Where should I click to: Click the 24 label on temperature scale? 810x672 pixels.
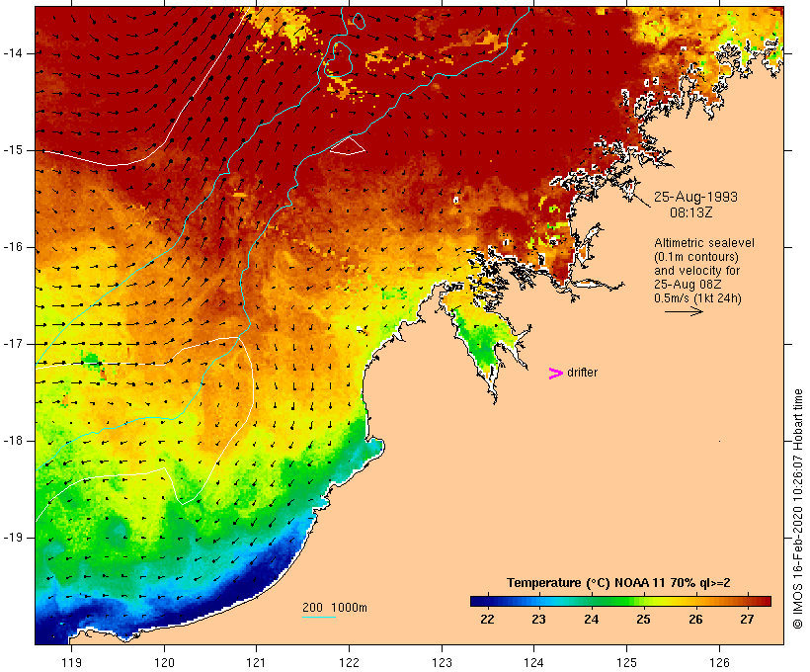591,620
